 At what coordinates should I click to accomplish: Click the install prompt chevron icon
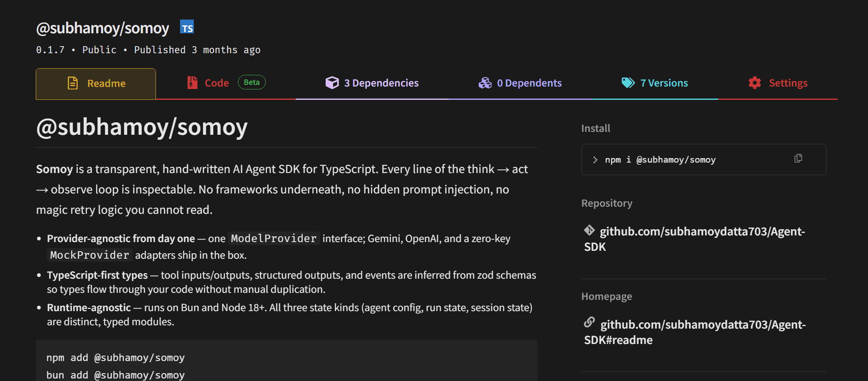tap(595, 160)
